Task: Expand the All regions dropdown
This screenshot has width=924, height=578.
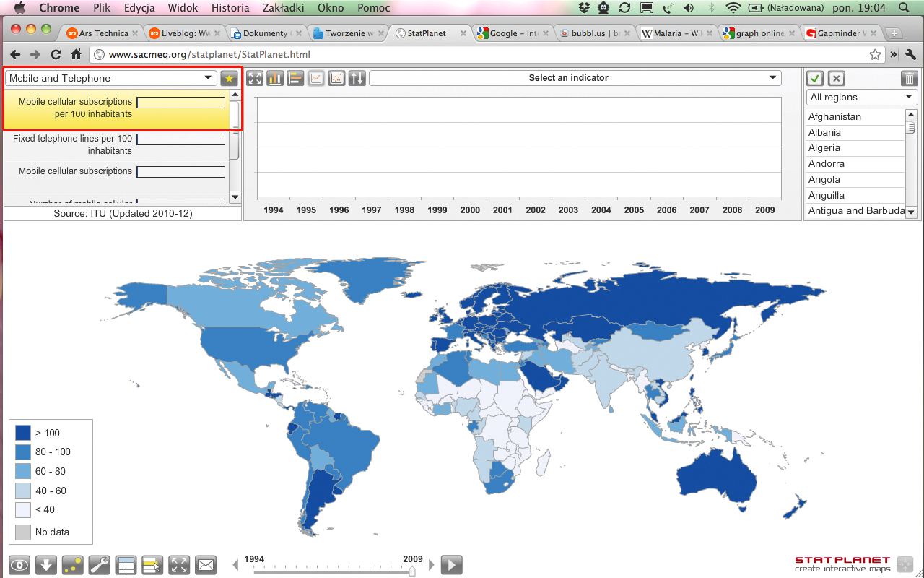Action: point(862,97)
